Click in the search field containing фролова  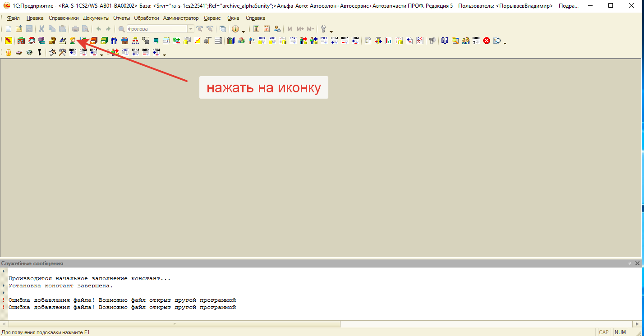click(x=156, y=29)
